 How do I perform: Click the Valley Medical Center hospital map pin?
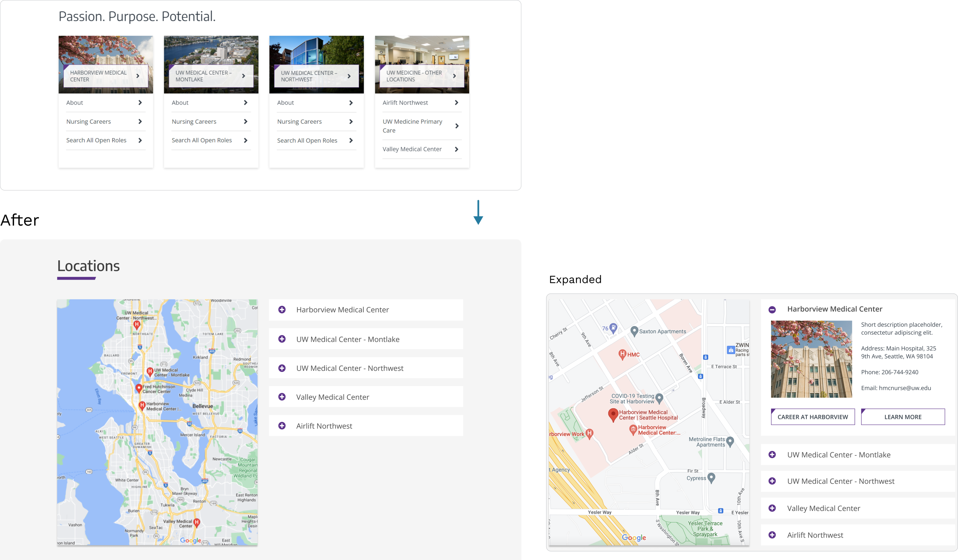click(196, 522)
